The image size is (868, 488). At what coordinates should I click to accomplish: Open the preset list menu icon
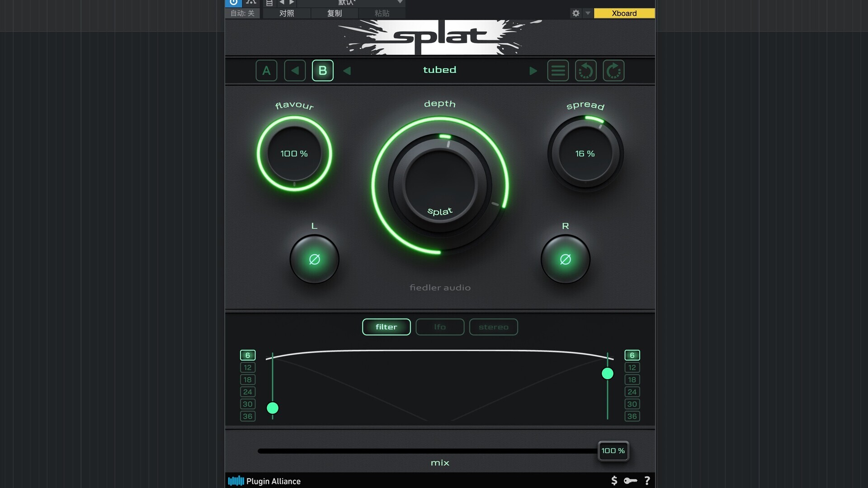[558, 70]
